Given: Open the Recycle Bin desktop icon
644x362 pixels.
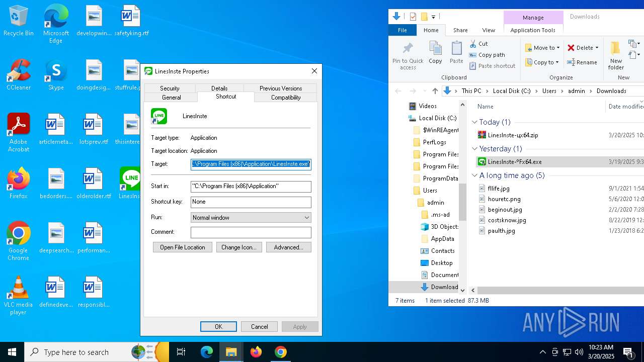Looking at the screenshot, I should [x=19, y=21].
